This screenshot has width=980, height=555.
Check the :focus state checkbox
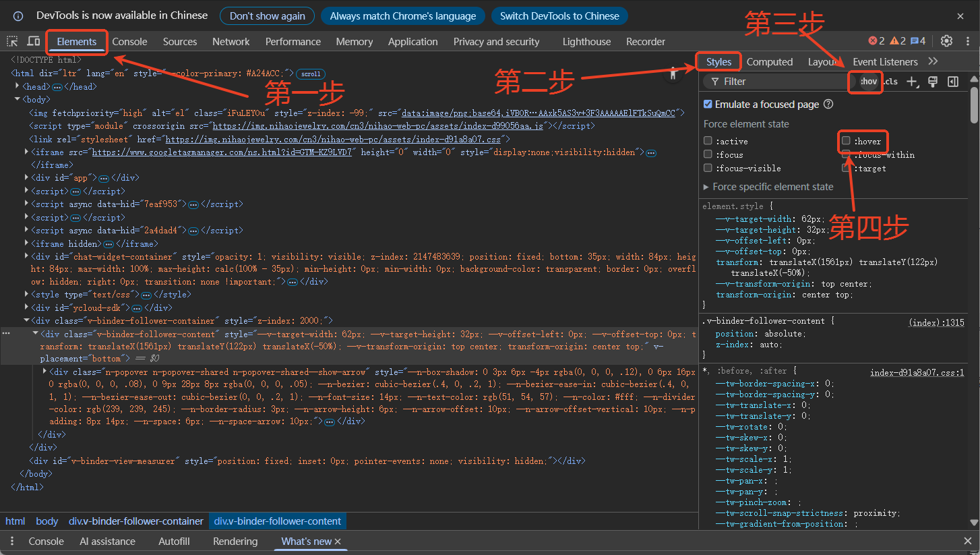[708, 154]
